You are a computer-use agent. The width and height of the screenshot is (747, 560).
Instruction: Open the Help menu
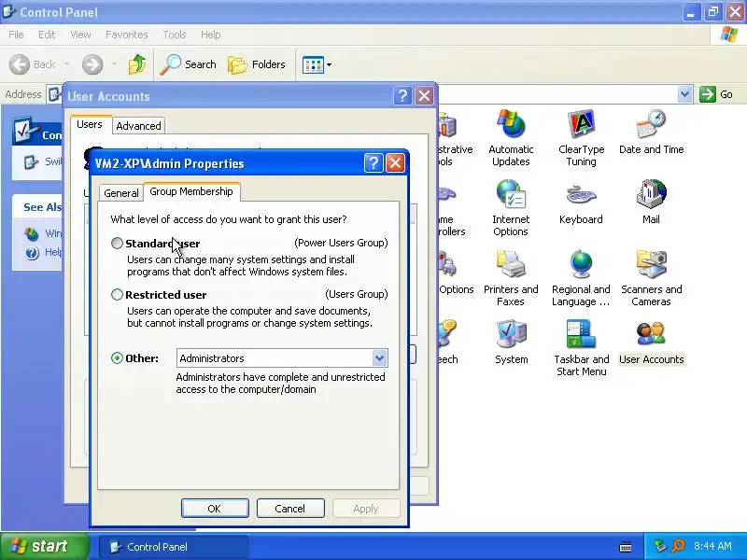pyautogui.click(x=210, y=35)
